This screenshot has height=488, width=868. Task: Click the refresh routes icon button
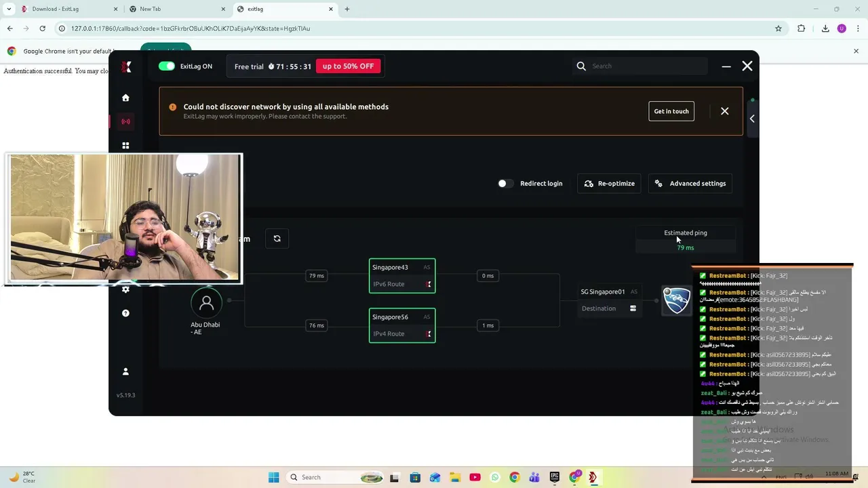[x=277, y=239]
